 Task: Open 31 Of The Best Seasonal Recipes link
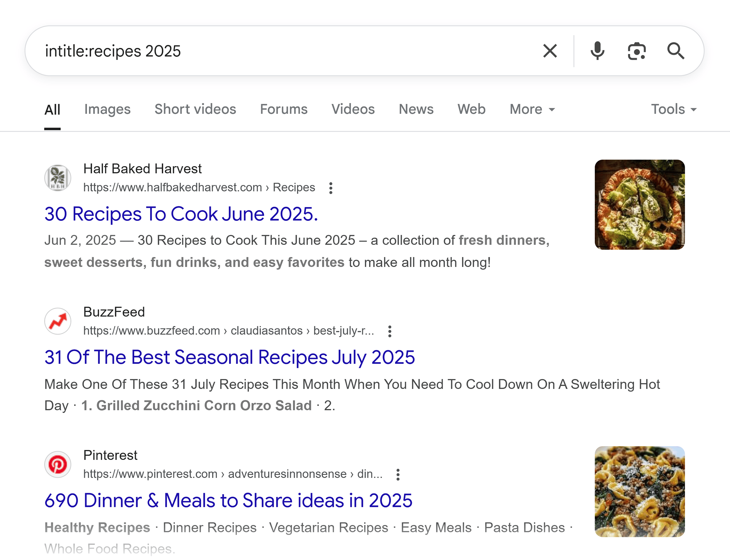coord(230,357)
